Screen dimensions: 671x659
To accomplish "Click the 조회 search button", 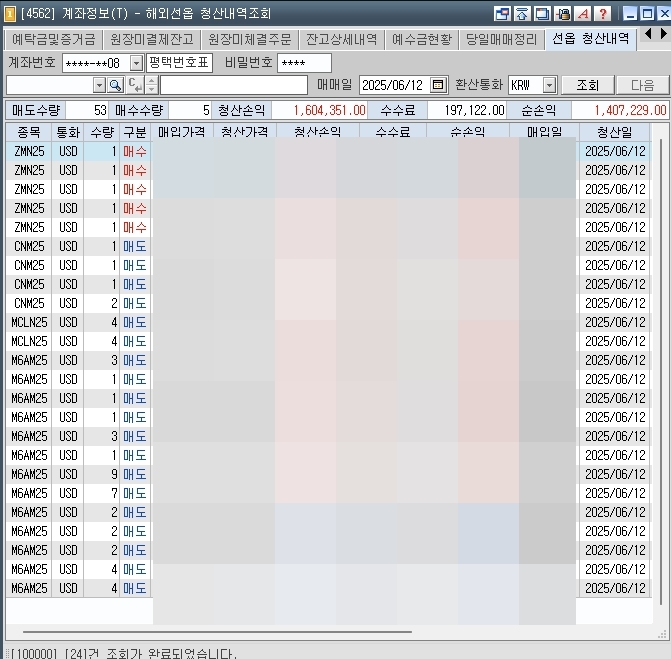I will 588,85.
